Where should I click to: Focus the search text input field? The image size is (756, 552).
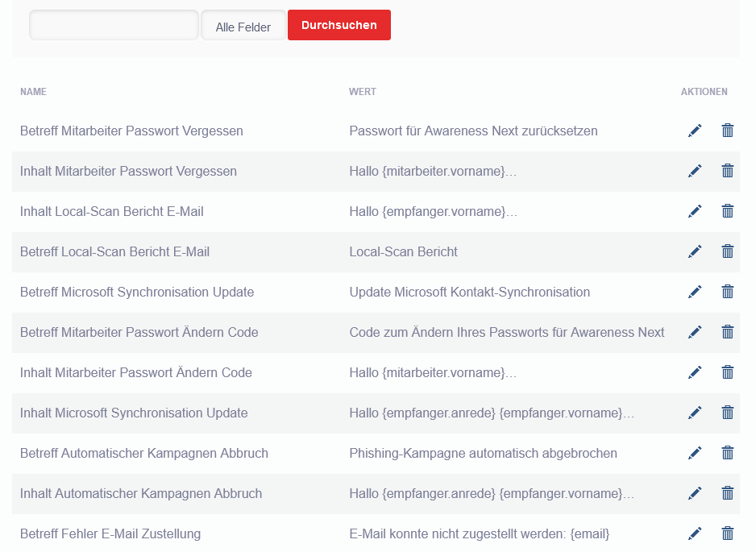114,26
